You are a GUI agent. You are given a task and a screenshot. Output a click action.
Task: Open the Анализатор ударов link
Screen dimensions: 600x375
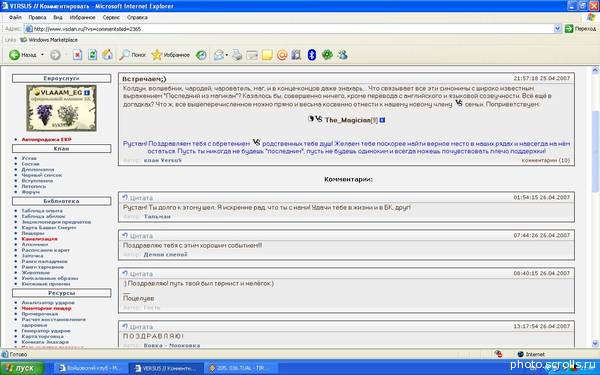[x=48, y=303]
